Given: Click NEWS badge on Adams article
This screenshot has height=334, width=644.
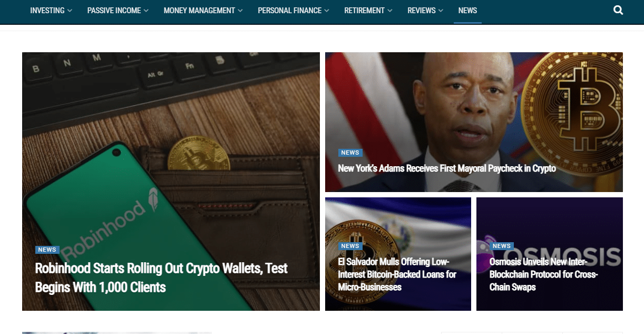Looking at the screenshot, I should [350, 152].
